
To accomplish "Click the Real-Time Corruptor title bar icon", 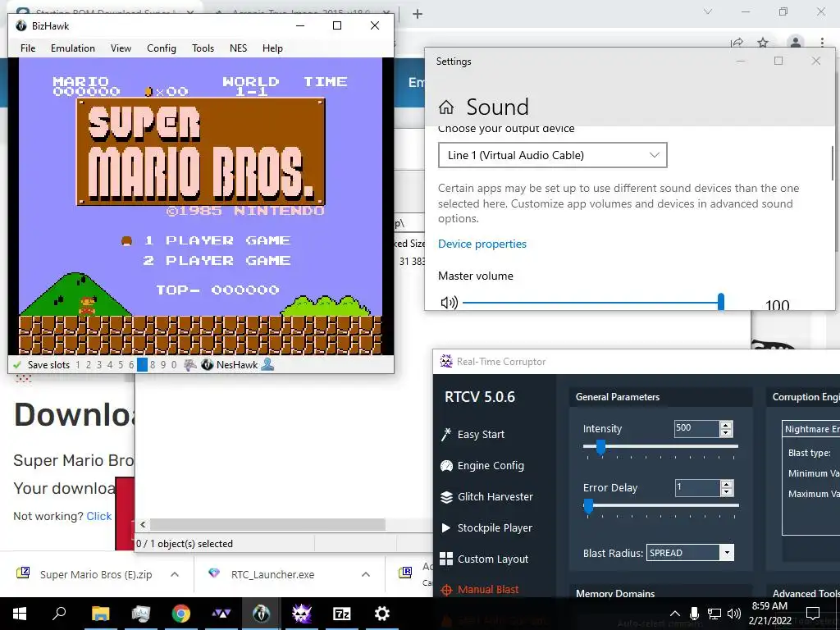I will [x=445, y=361].
